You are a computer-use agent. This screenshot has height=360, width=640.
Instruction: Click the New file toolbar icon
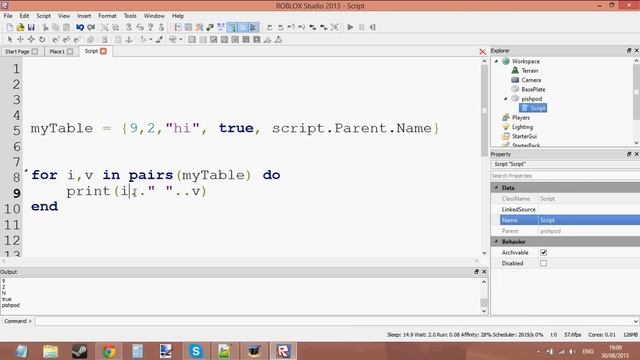click(x=9, y=27)
